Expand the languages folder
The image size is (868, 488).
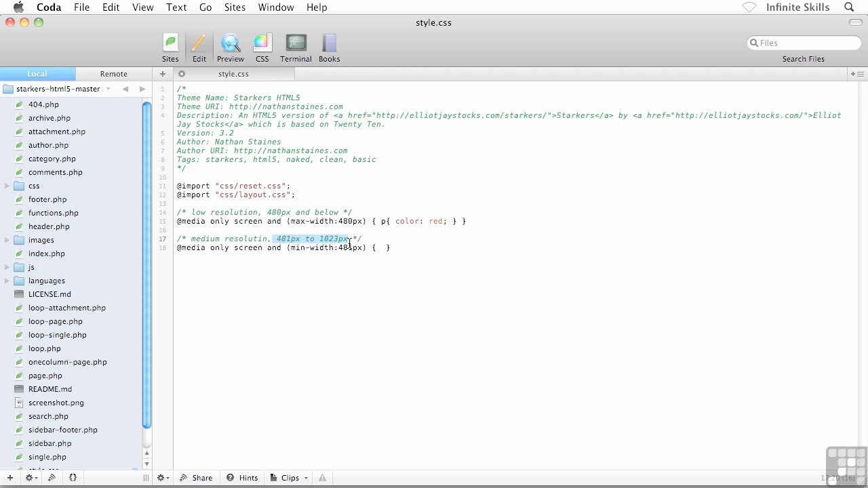[x=7, y=281]
